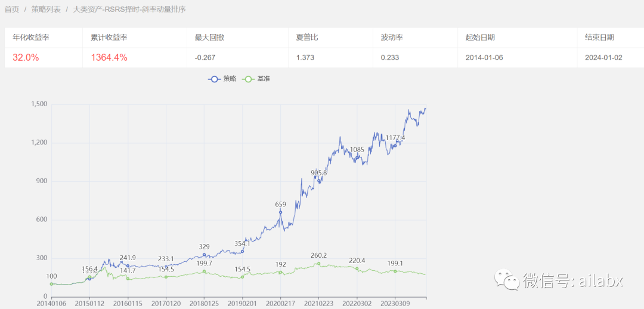The image size is (644, 309).
Task: Click the y-axis label 900
Action: pyautogui.click(x=42, y=181)
